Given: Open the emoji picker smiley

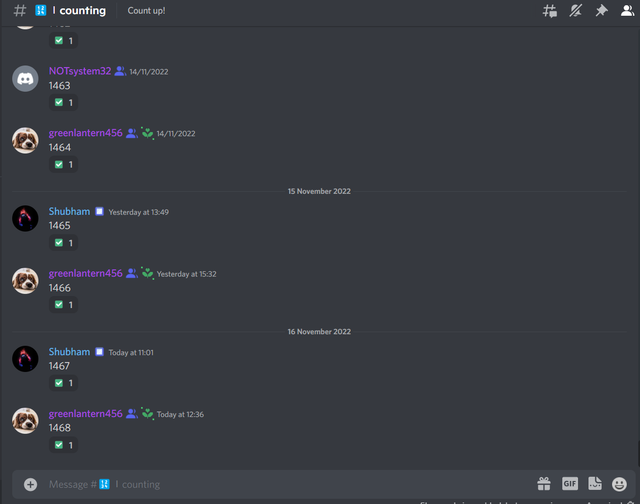Looking at the screenshot, I should 619,484.
